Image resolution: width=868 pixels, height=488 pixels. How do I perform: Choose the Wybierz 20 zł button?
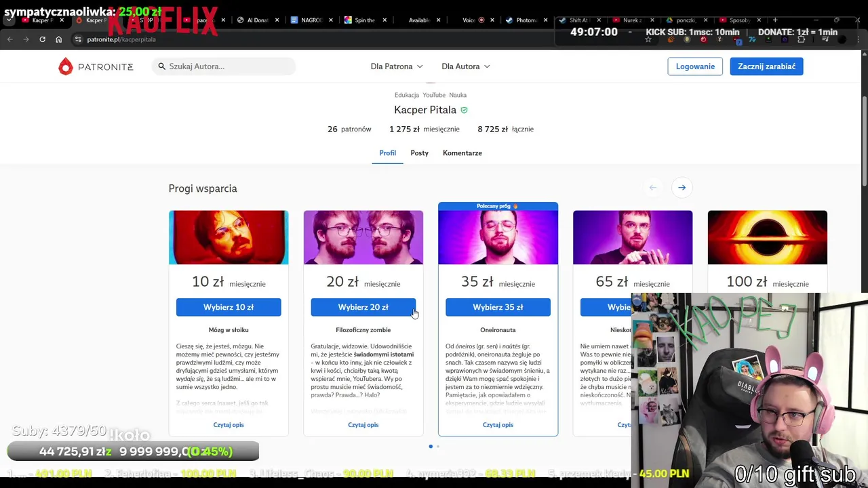click(363, 307)
